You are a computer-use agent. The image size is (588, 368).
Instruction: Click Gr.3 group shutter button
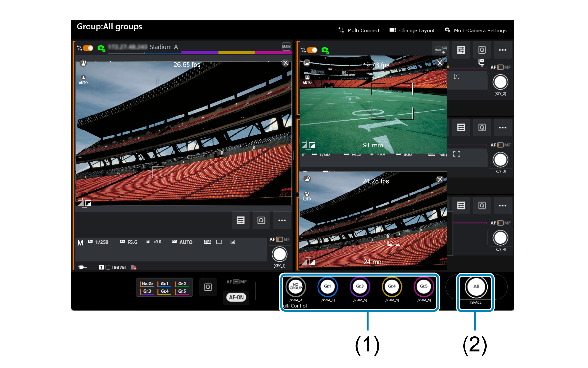pyautogui.click(x=360, y=286)
